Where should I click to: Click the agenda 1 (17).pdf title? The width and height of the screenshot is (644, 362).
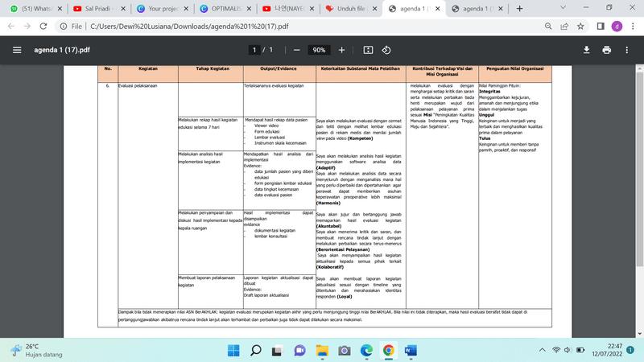pyautogui.click(x=62, y=50)
